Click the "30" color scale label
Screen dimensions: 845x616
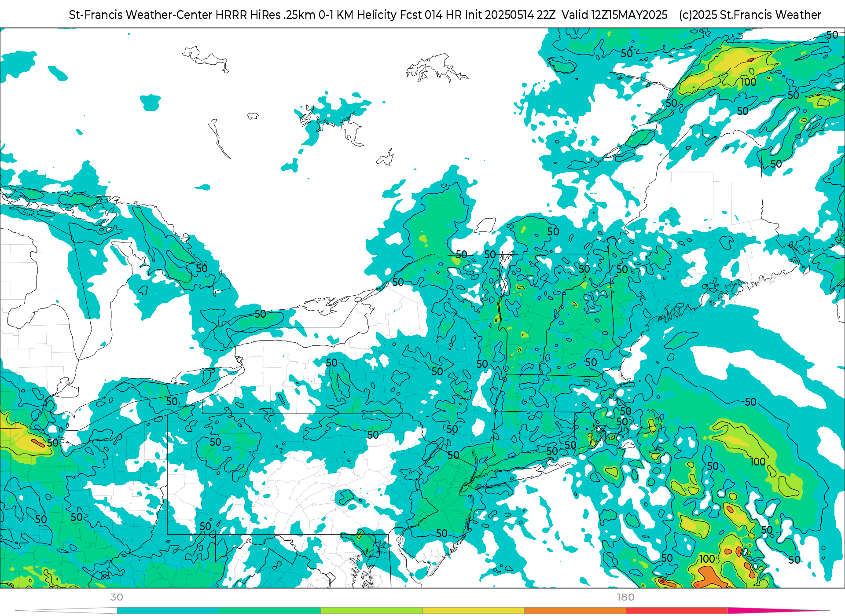click(117, 597)
